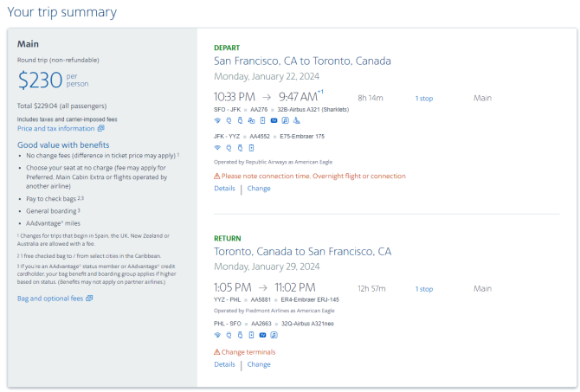Click the Overnight flight or connection warning text
This screenshot has width=580, height=392.
(x=359, y=176)
